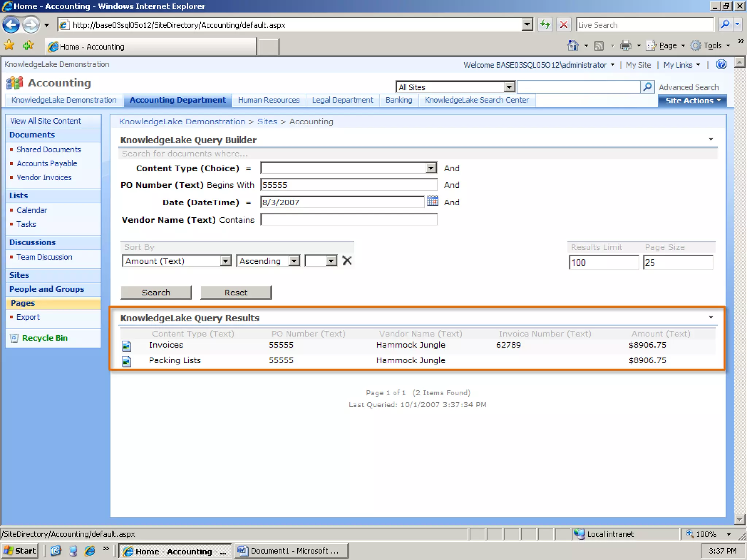The width and height of the screenshot is (747, 560).
Task: Open the Vendor Invoices library link
Action: point(44,178)
